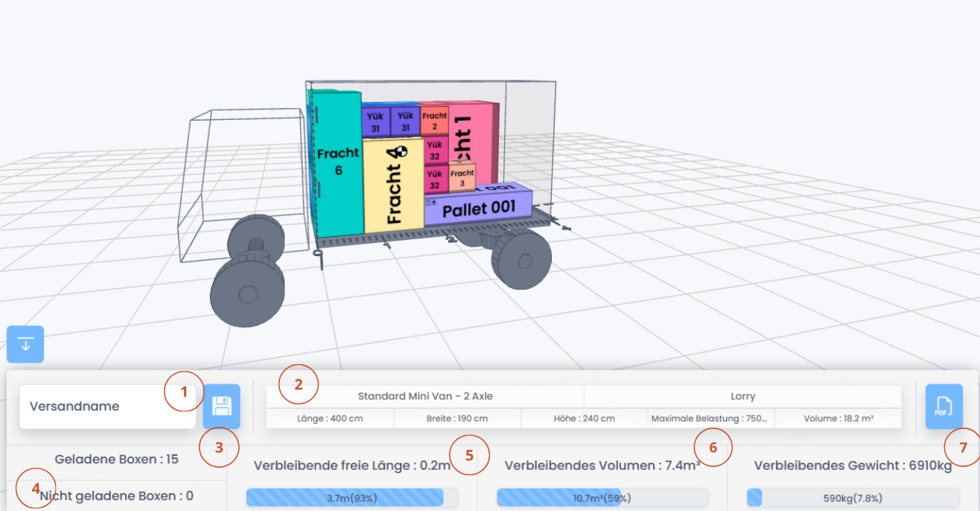
Task: Click the left Yük 31 box
Action: 375,122
